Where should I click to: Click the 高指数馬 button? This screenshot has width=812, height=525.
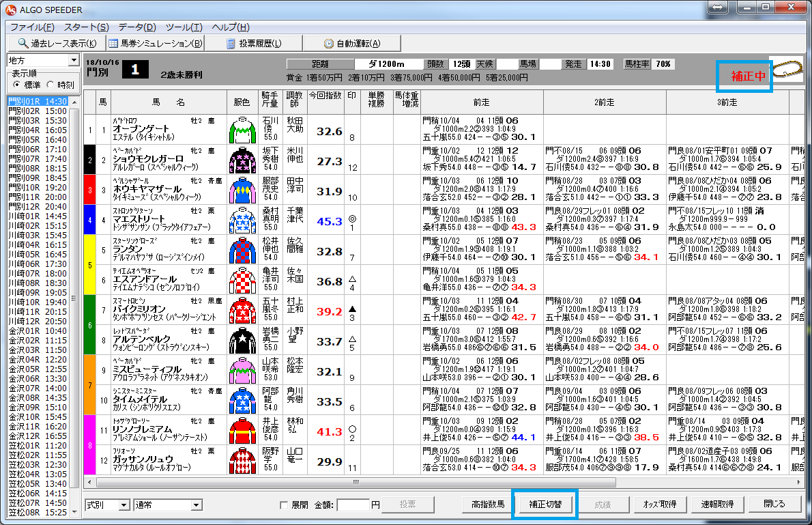pos(487,505)
